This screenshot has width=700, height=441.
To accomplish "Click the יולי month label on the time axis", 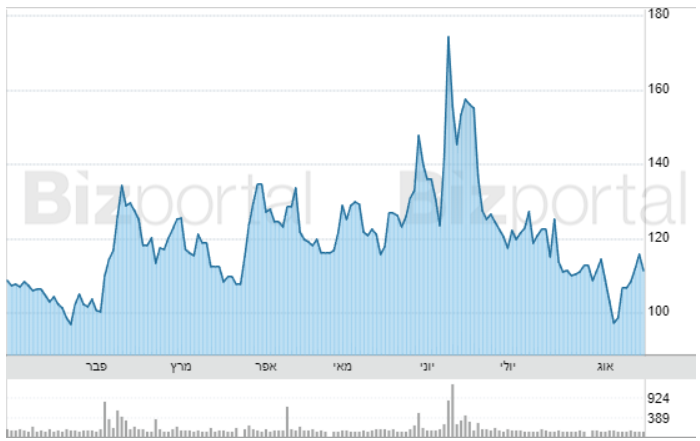I will [508, 367].
